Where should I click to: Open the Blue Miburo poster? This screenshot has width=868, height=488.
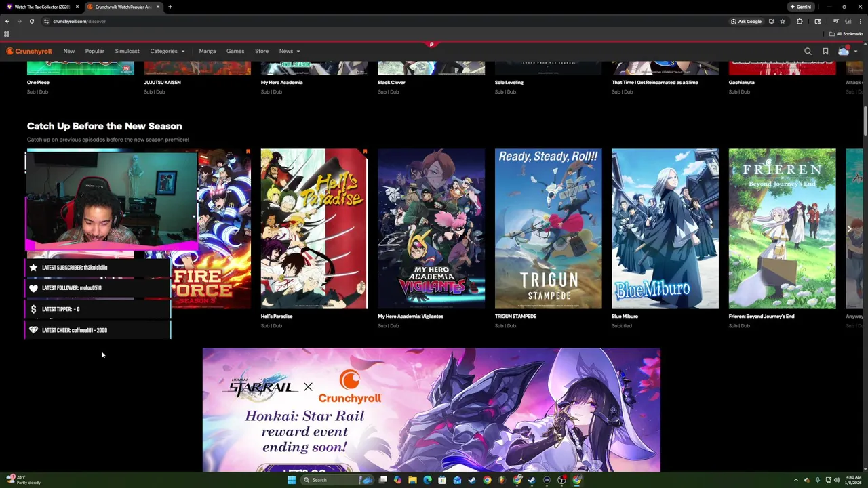point(665,229)
